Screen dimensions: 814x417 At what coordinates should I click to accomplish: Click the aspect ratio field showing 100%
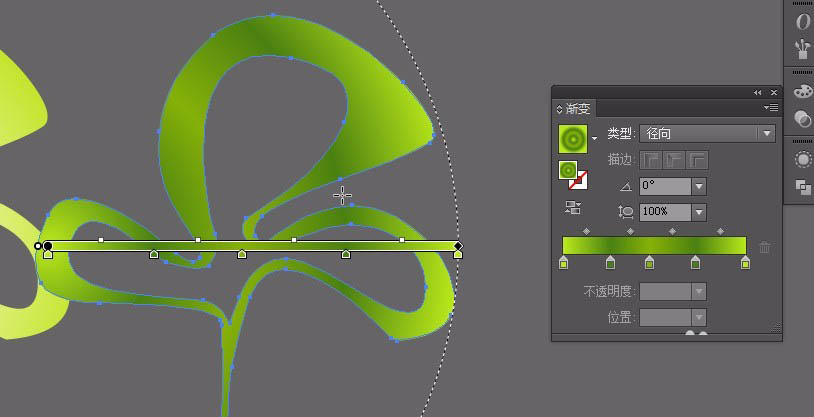point(665,212)
